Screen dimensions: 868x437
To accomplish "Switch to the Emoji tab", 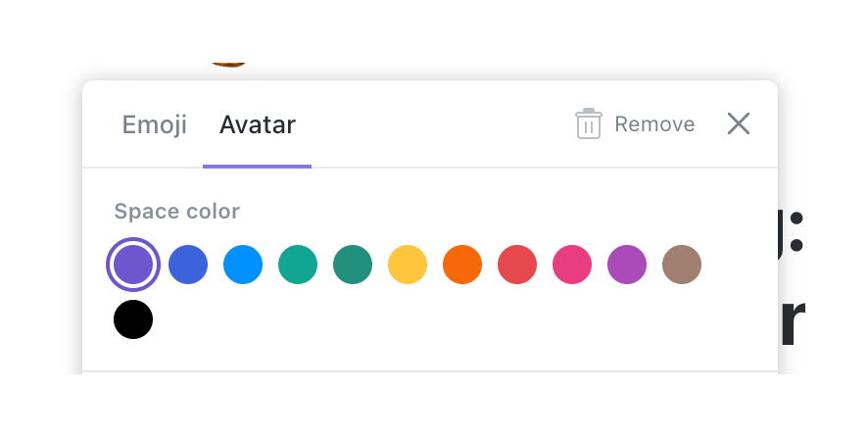I will pos(154,125).
